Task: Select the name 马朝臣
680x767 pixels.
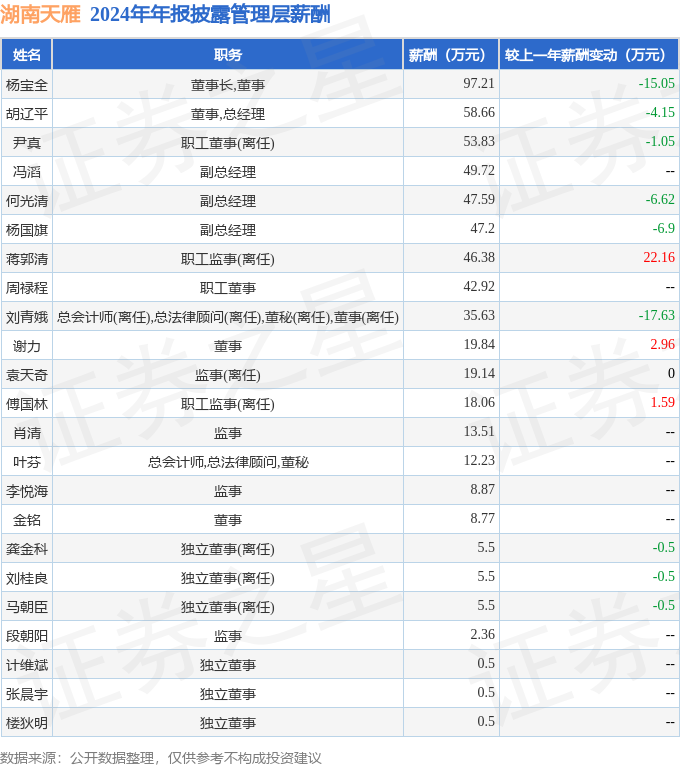Action: click(26, 607)
